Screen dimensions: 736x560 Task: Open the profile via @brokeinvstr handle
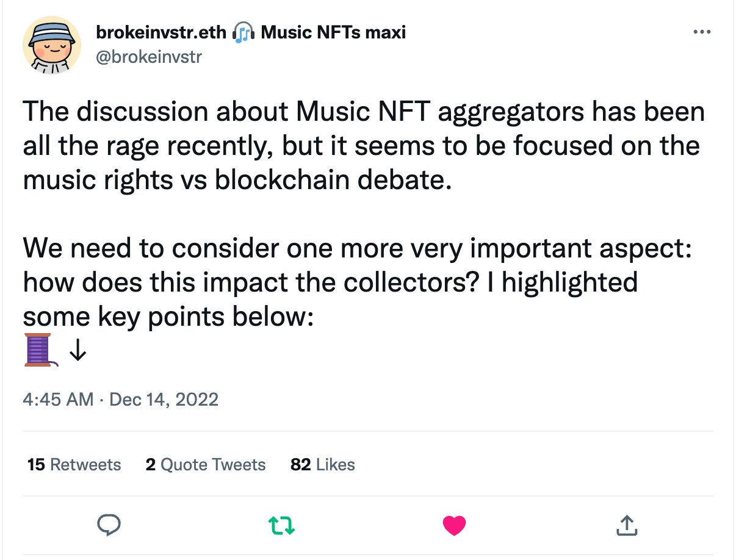coord(150,57)
